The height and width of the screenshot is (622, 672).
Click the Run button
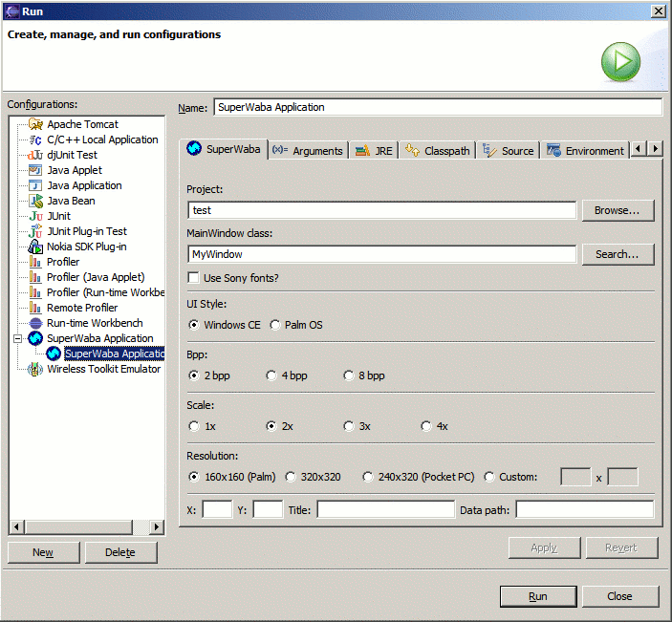click(538, 596)
